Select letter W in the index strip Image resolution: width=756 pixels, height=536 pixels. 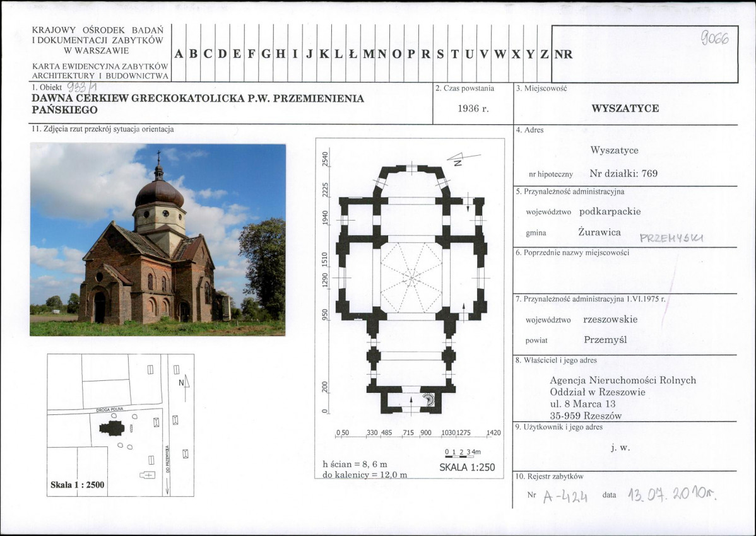(x=500, y=54)
